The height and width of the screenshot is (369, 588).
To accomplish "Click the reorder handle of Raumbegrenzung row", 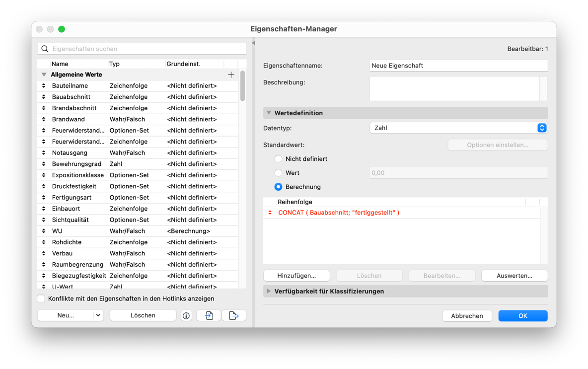I will tap(44, 265).
